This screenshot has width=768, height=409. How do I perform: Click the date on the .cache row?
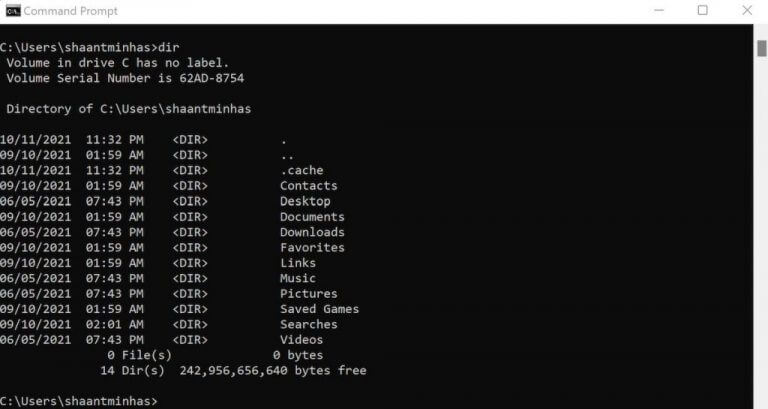36,170
